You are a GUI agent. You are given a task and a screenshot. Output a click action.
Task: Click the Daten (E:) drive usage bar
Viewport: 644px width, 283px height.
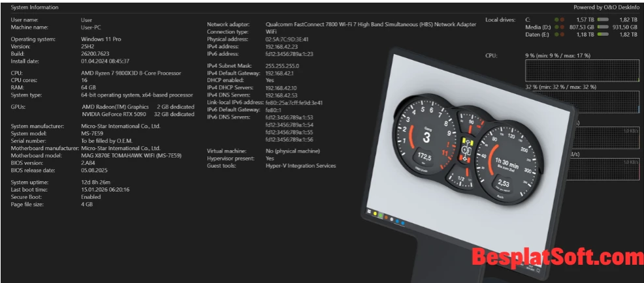[x=603, y=35]
